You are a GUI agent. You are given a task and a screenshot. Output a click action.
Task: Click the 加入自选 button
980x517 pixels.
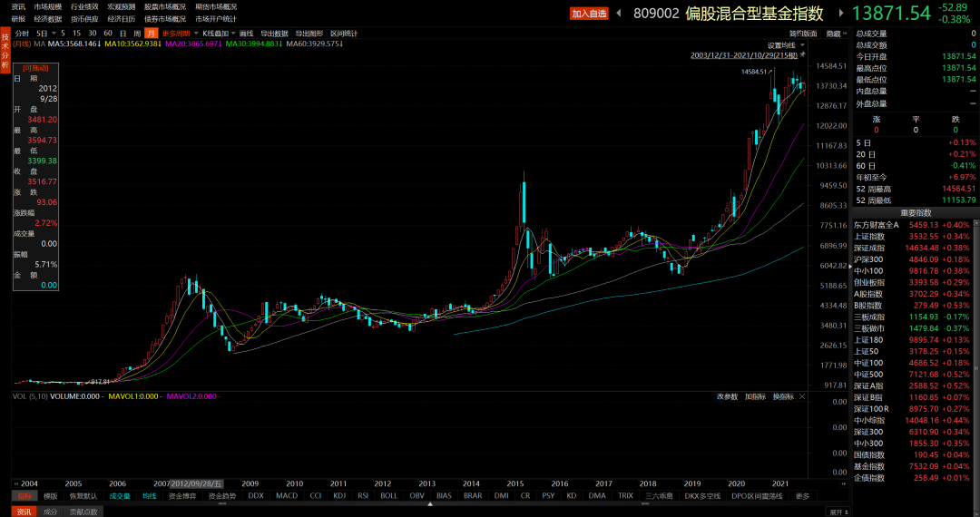coord(589,14)
